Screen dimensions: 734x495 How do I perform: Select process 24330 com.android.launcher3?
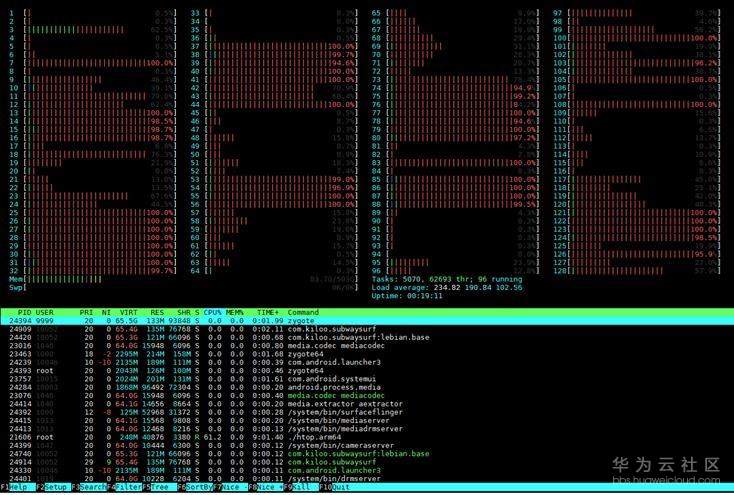click(x=367, y=471)
